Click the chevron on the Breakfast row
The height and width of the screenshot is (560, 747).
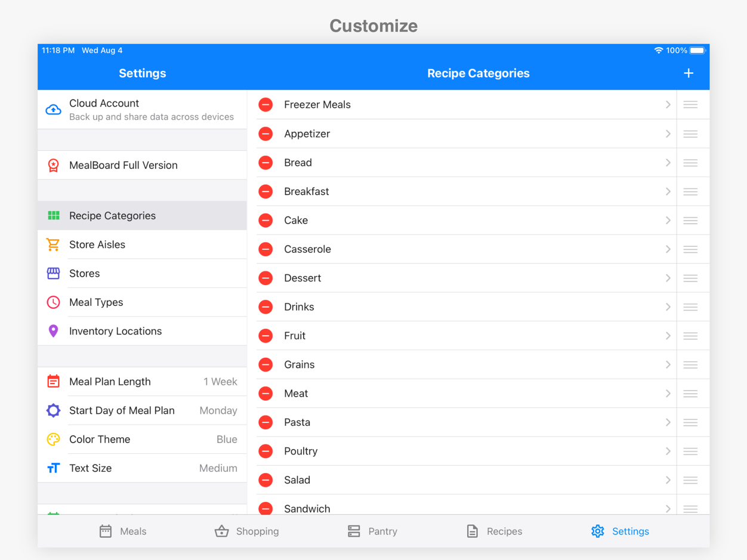point(668,191)
